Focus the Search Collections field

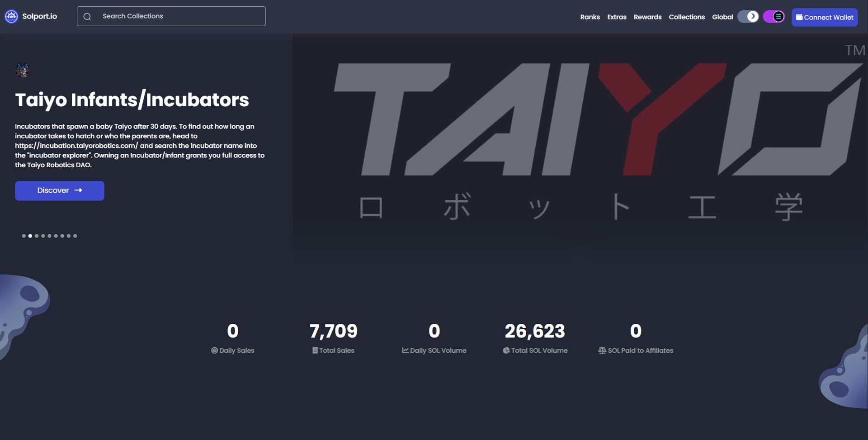pos(171,16)
